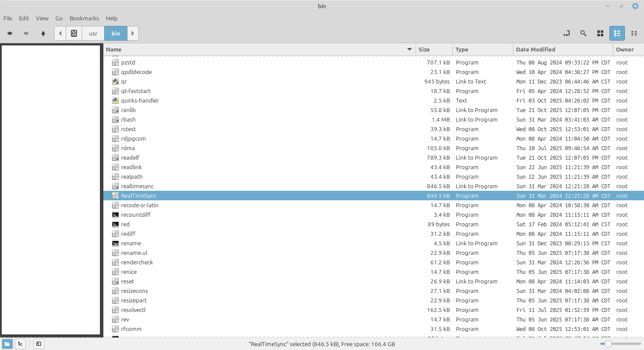Click sort indicator arrow in Name column
644x350 pixels.
(410, 49)
